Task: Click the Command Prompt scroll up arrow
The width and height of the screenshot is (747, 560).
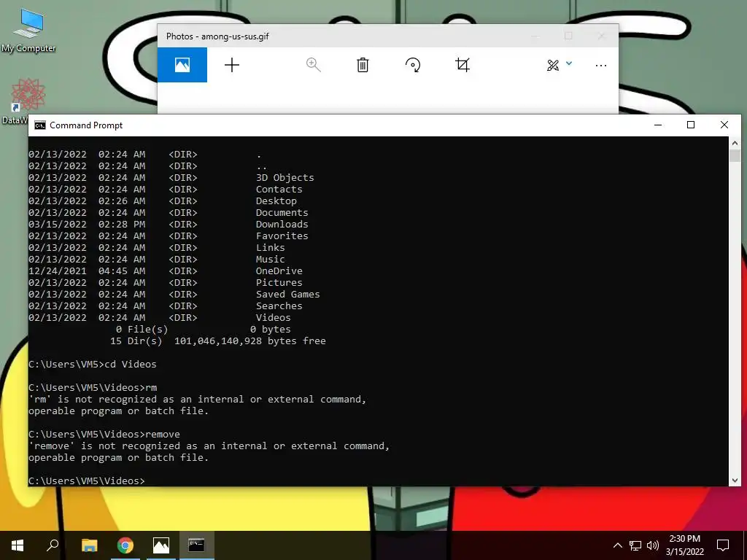Action: pos(735,142)
